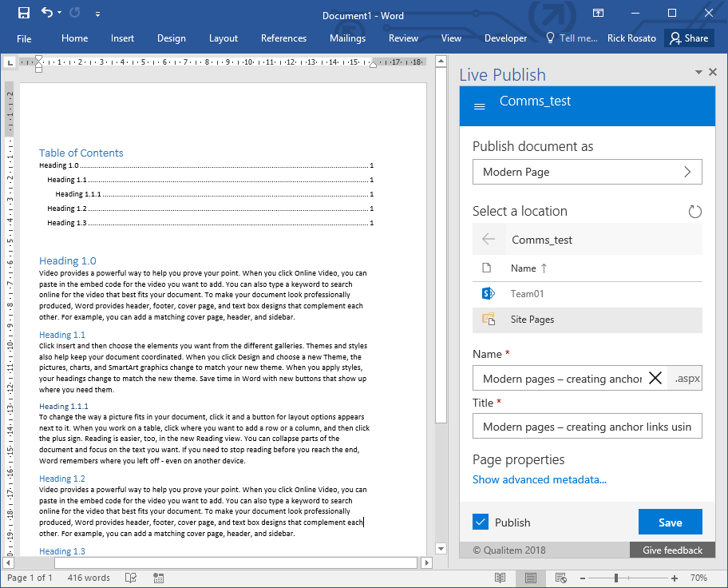Click the Redo icon in quick access toolbar

(x=75, y=13)
